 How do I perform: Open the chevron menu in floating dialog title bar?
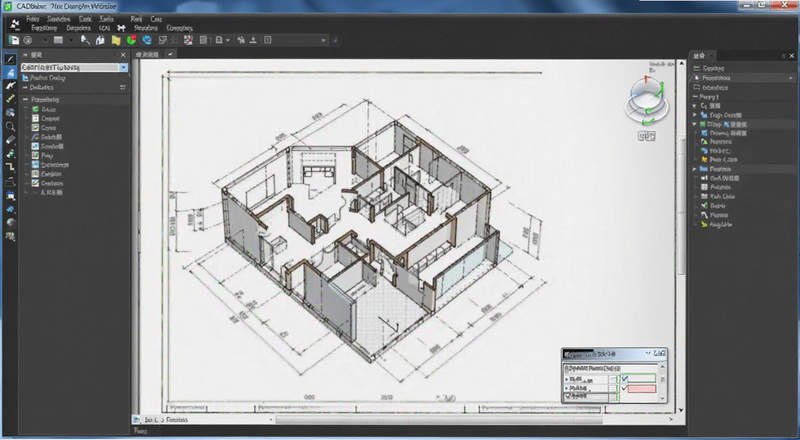click(x=648, y=353)
